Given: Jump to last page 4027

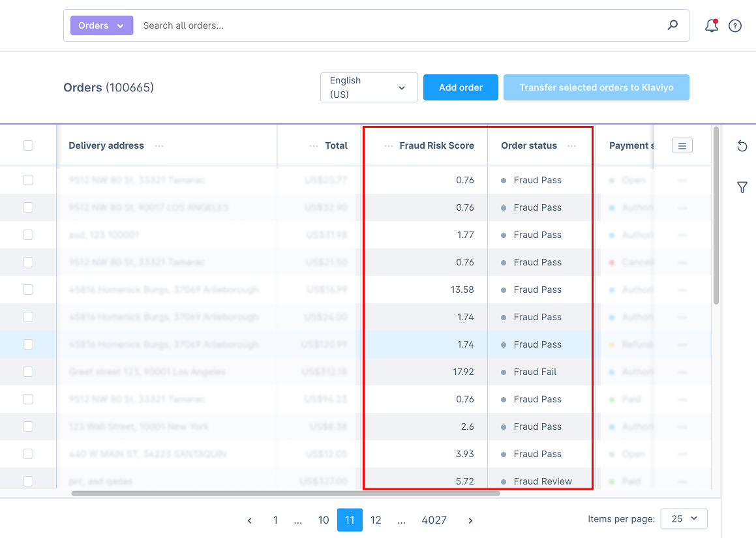Looking at the screenshot, I should pyautogui.click(x=434, y=520).
